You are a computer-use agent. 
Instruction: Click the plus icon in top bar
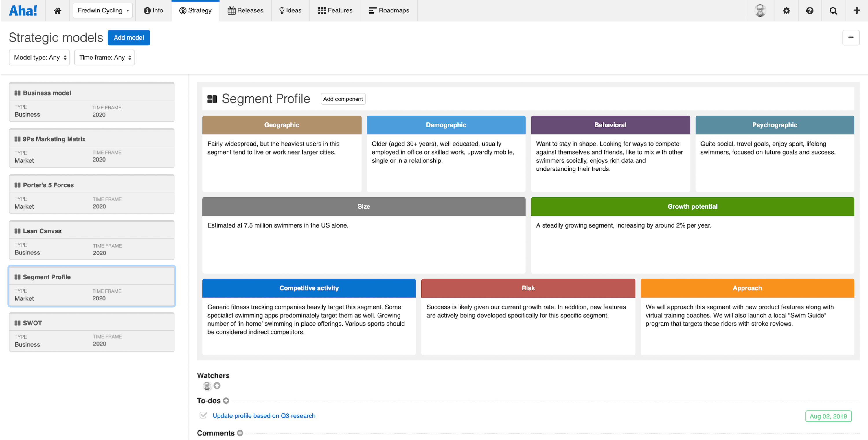tap(856, 10)
